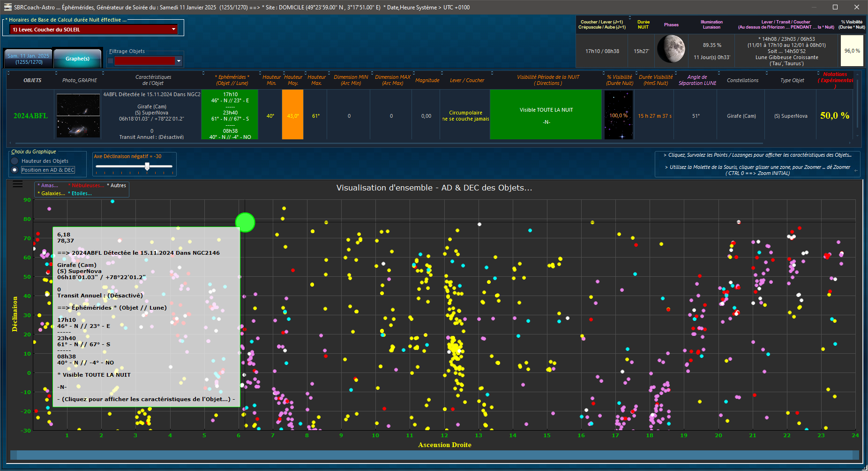
Task: Click the cyan star point near declination 89
Action: (112, 201)
